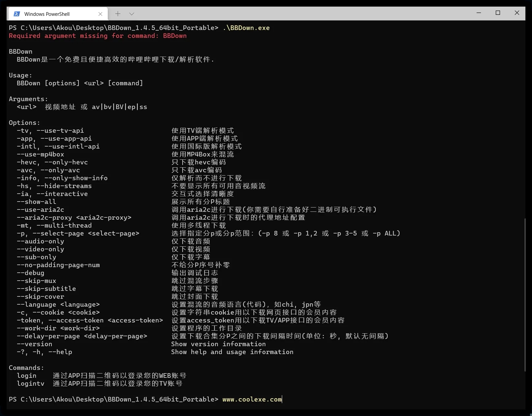This screenshot has width=532, height=416.
Task: Click the '-app, --use-app-api' option
Action: tap(54, 138)
